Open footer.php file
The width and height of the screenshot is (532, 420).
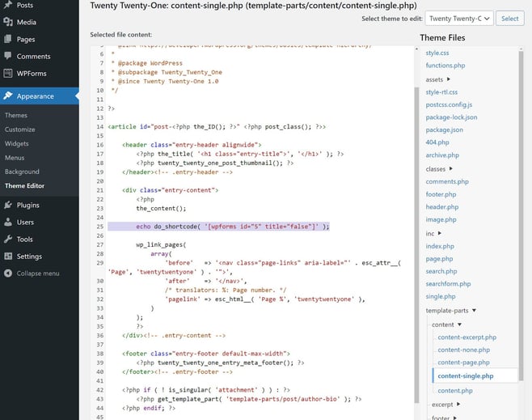click(x=441, y=194)
